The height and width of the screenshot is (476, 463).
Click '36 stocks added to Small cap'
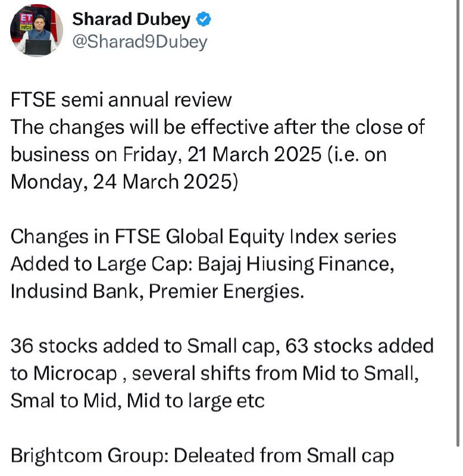[x=143, y=346]
